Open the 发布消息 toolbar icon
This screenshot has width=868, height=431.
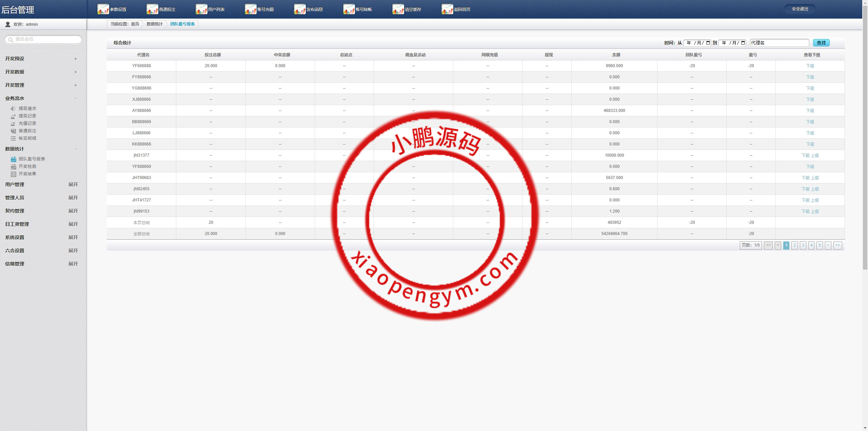click(300, 9)
